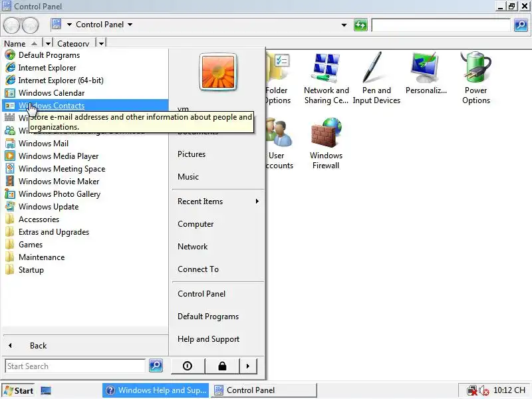The width and height of the screenshot is (532, 399).
Task: Launch Windows Media Player
Action: tap(85, 156)
